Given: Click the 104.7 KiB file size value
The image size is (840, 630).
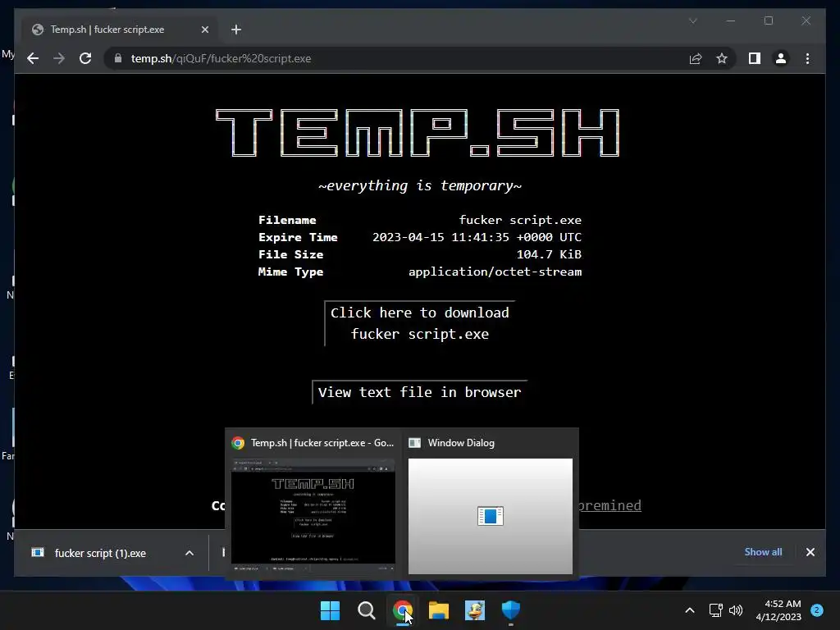Looking at the screenshot, I should coord(549,254).
